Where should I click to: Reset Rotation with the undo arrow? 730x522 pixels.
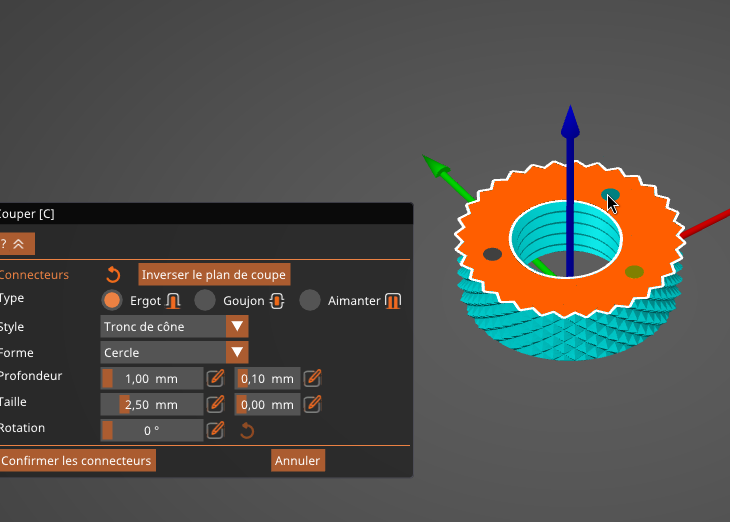click(247, 431)
